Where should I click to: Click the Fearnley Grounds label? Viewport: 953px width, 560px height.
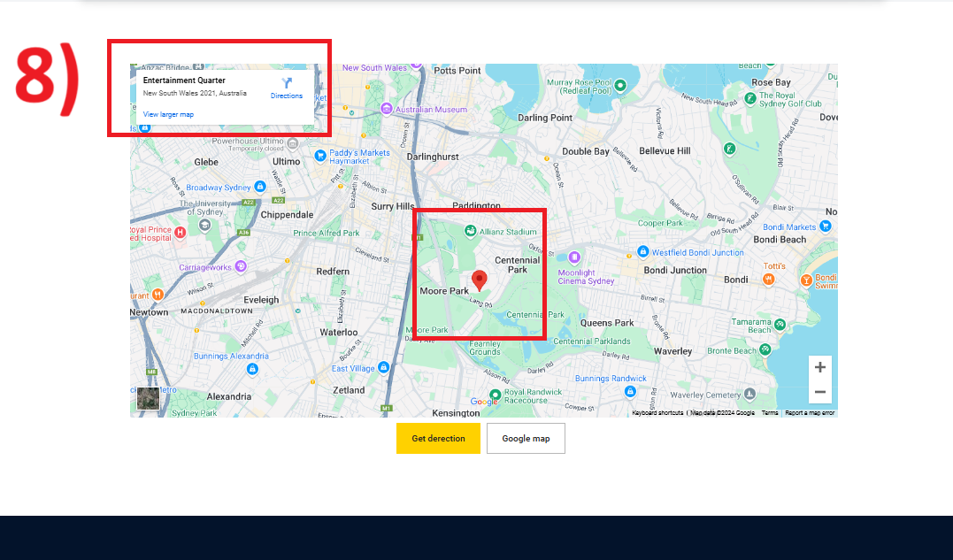pyautogui.click(x=485, y=348)
